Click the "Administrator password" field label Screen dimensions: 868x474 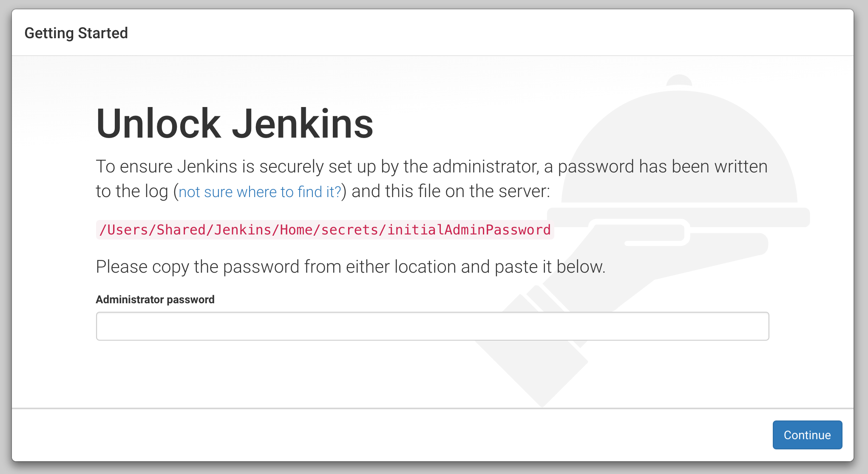155,299
